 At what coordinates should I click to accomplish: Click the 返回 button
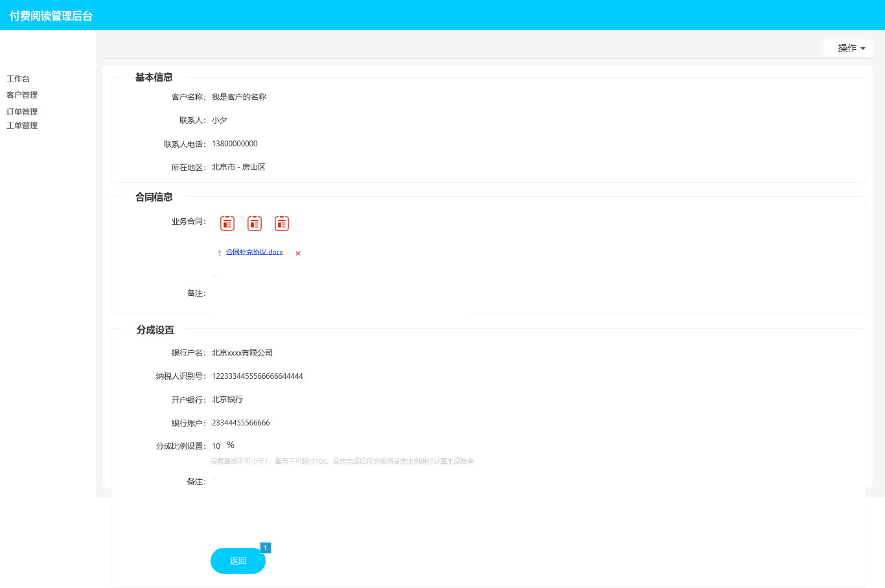(x=238, y=561)
